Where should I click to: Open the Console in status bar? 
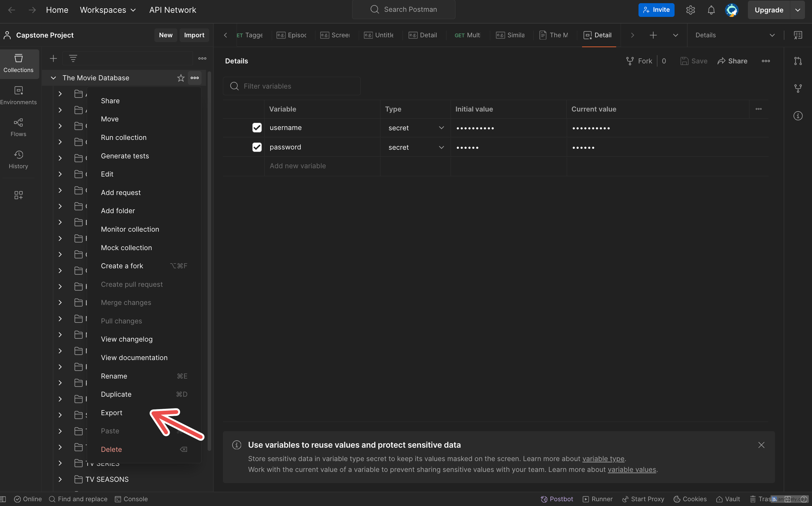(x=131, y=499)
